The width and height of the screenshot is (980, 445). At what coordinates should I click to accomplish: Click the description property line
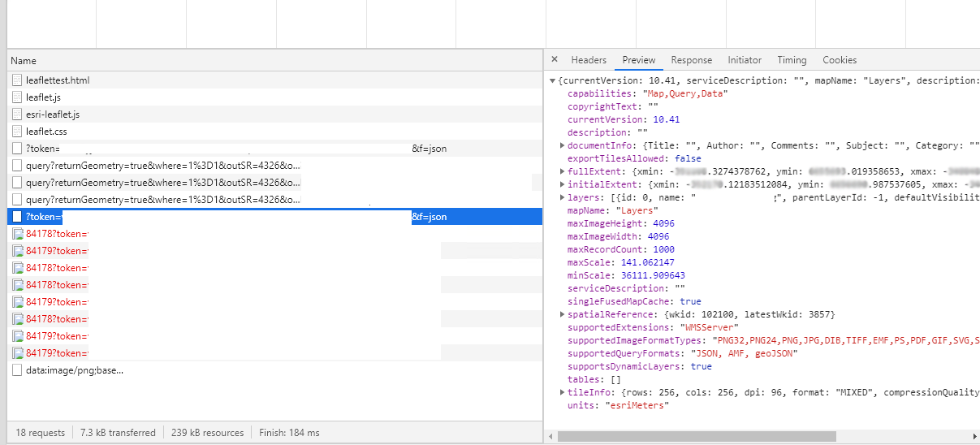[x=607, y=132]
